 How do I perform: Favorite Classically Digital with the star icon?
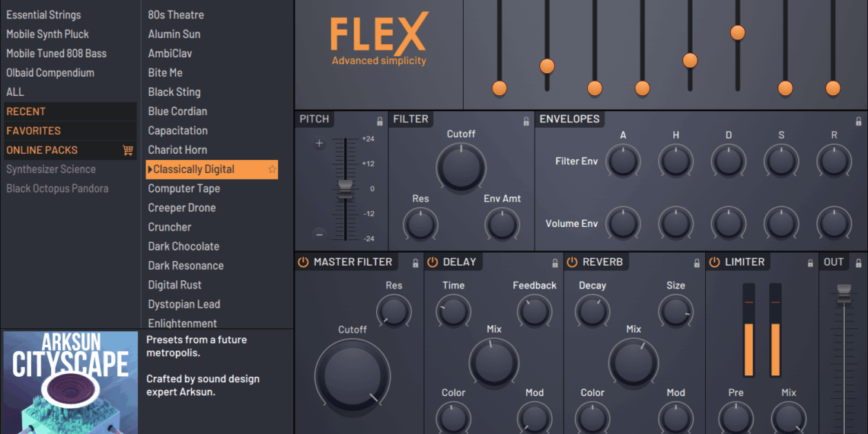[272, 169]
